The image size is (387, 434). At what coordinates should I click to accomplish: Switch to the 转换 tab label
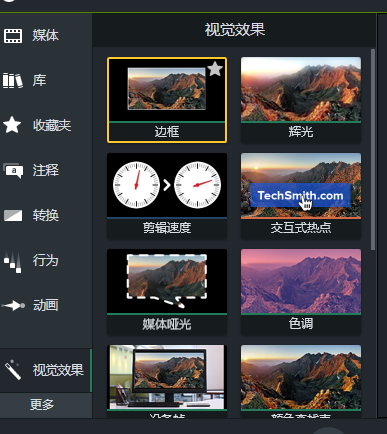(x=46, y=215)
